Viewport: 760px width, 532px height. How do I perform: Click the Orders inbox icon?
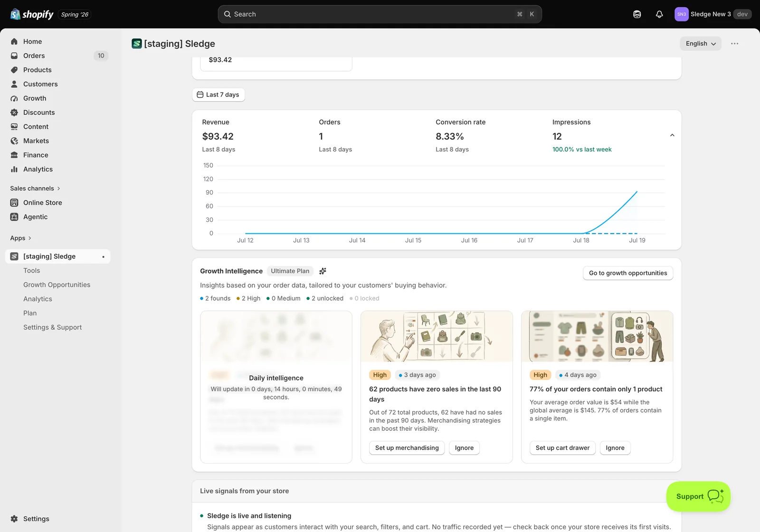(x=14, y=56)
